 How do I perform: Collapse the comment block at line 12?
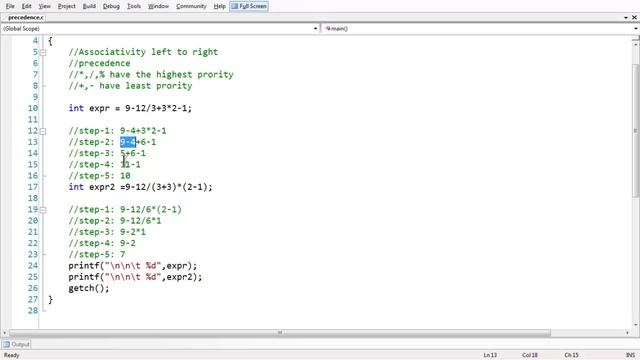tap(43, 131)
